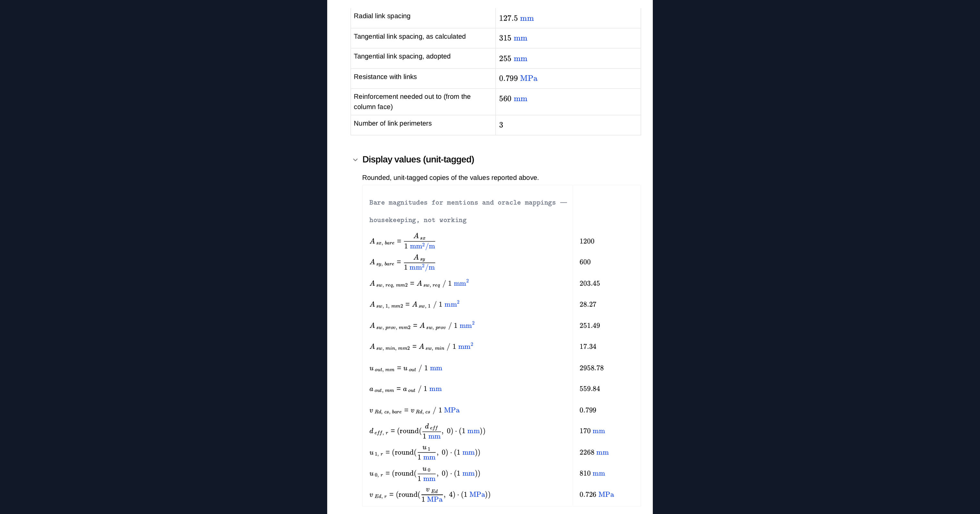This screenshot has width=980, height=514.
Task: Click the MPa unit beside 0.799 resistance
Action: point(529,78)
